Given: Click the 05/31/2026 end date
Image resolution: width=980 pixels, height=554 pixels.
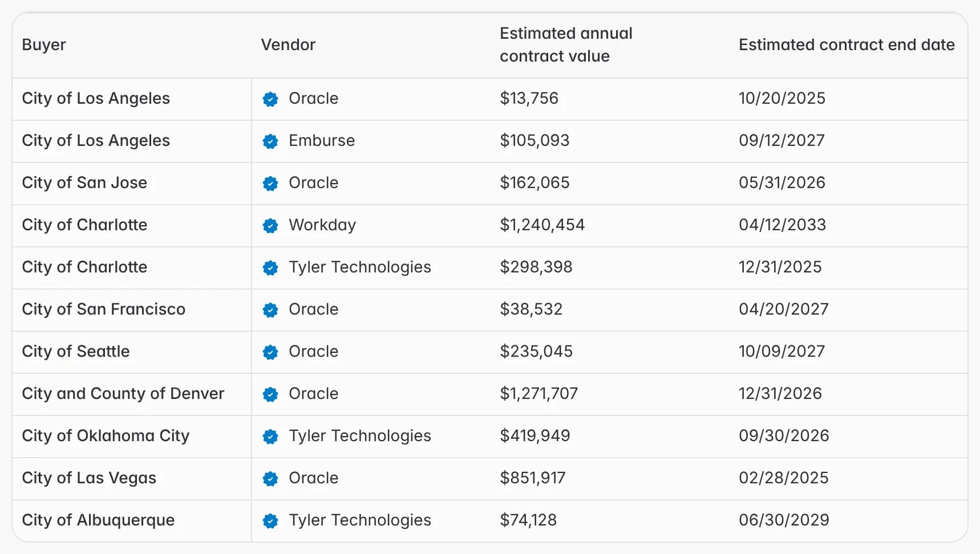Looking at the screenshot, I should point(781,182).
